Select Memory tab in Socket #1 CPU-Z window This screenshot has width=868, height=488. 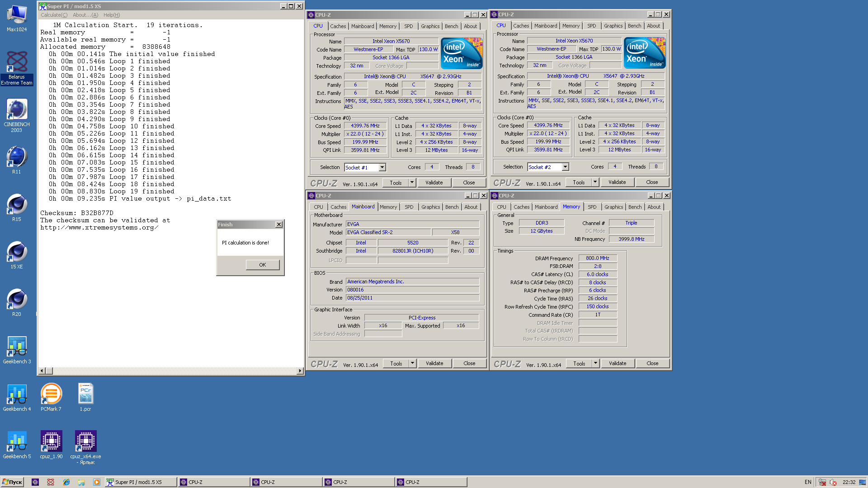coord(388,26)
